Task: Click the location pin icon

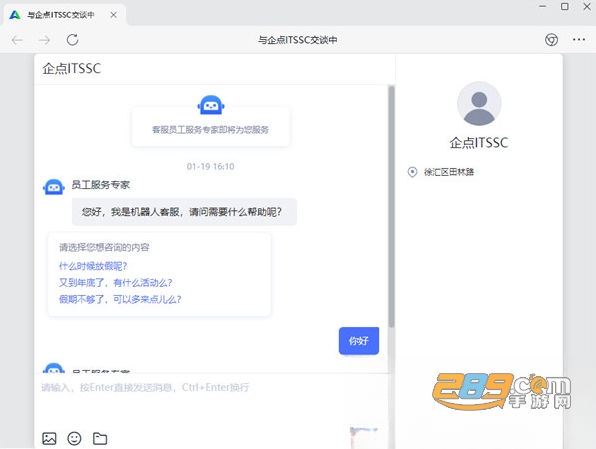Action: point(412,172)
